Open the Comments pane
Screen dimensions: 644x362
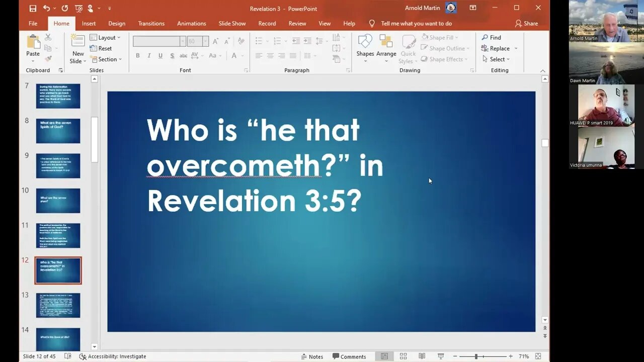coord(349,356)
